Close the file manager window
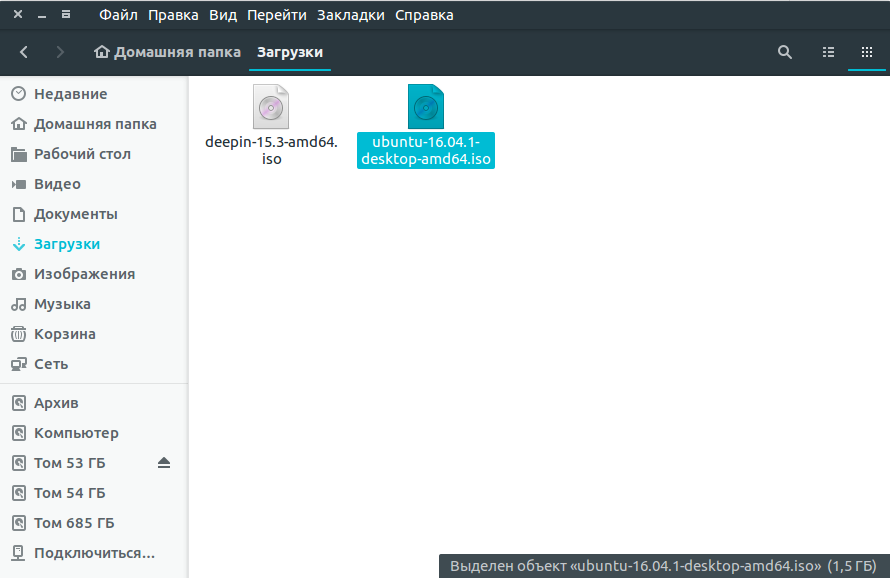Image resolution: width=890 pixels, height=578 pixels. pyautogui.click(x=18, y=14)
